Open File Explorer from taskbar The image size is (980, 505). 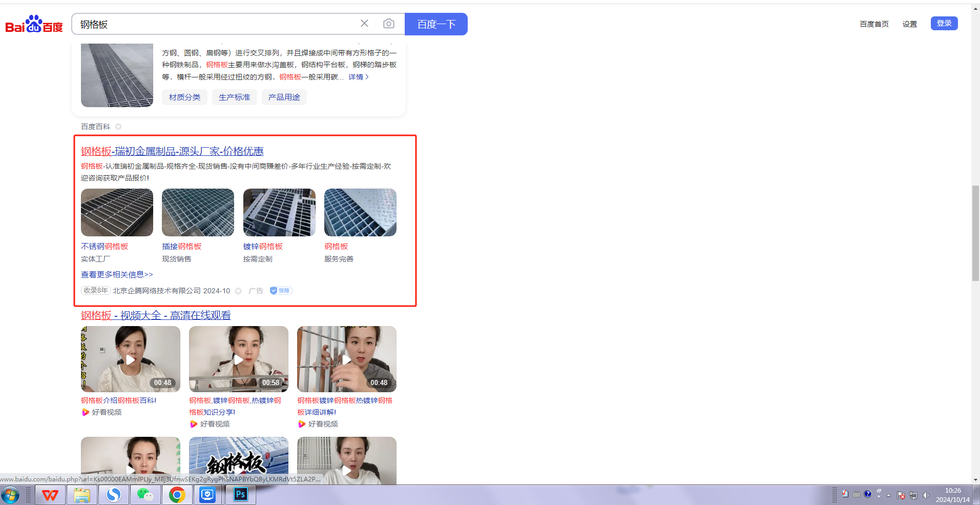coord(82,495)
